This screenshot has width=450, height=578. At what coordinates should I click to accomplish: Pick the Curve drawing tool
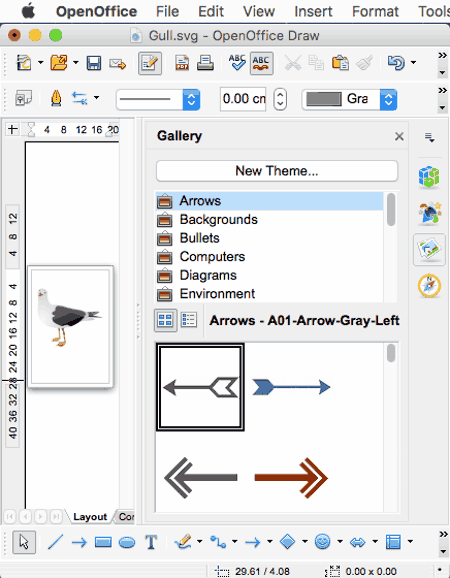(183, 542)
